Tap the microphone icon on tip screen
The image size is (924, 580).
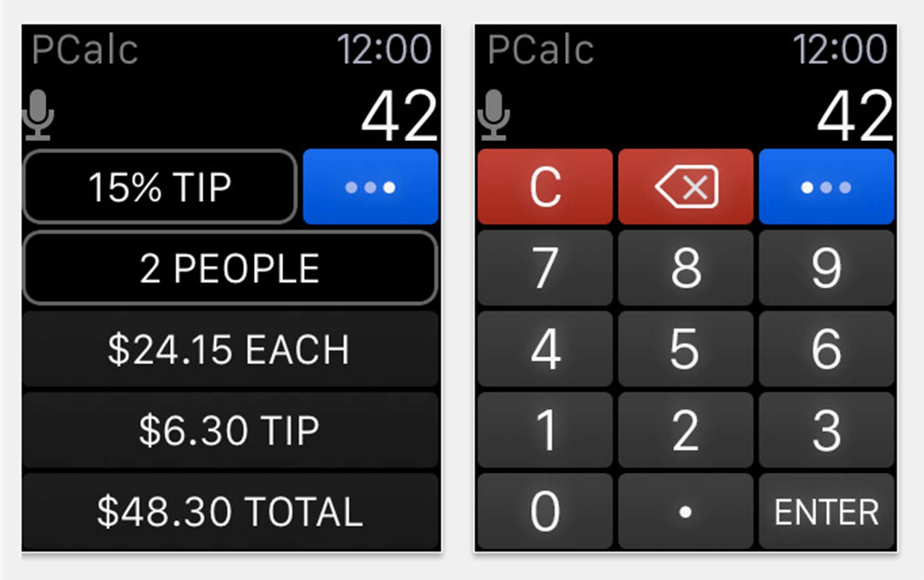coord(38,115)
